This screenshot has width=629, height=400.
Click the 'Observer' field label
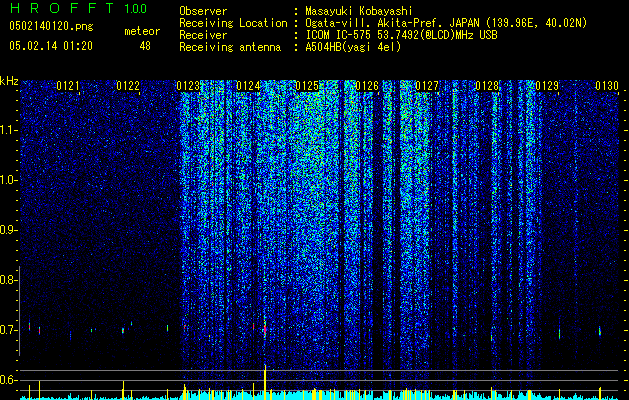click(x=203, y=11)
